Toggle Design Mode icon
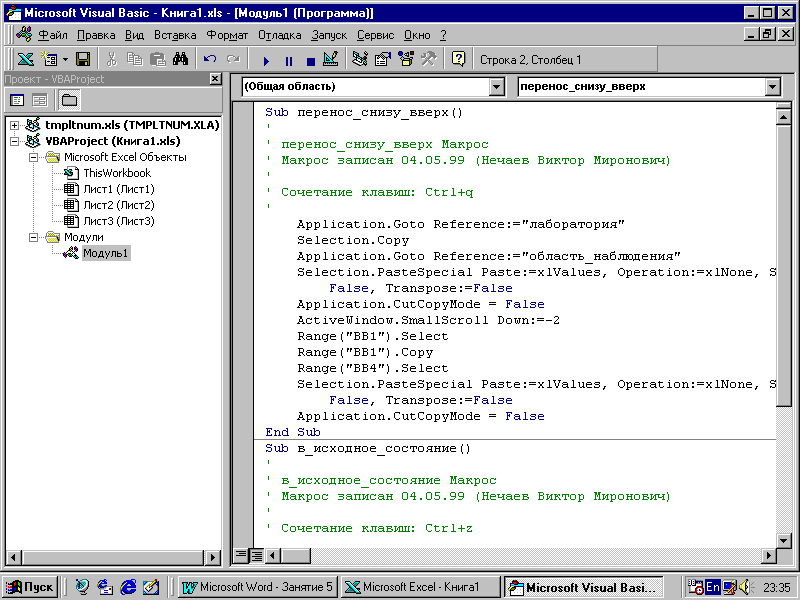Image resolution: width=800 pixels, height=600 pixels. 331,59
